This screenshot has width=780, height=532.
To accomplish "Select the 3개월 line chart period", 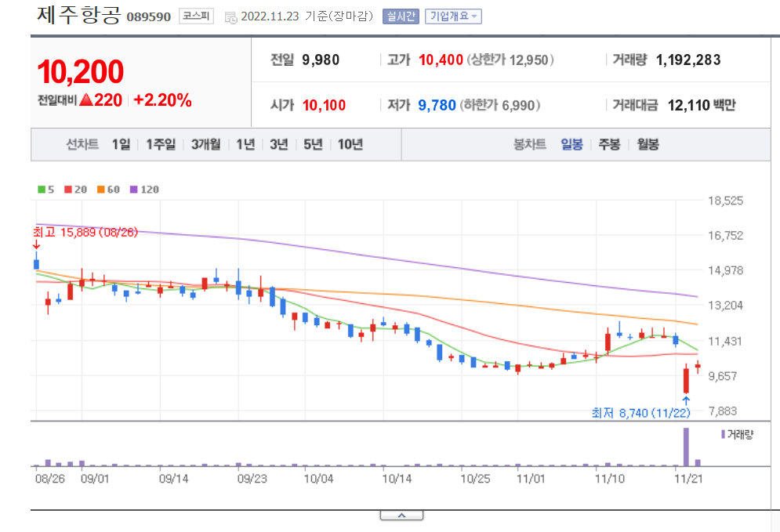I will (206, 144).
